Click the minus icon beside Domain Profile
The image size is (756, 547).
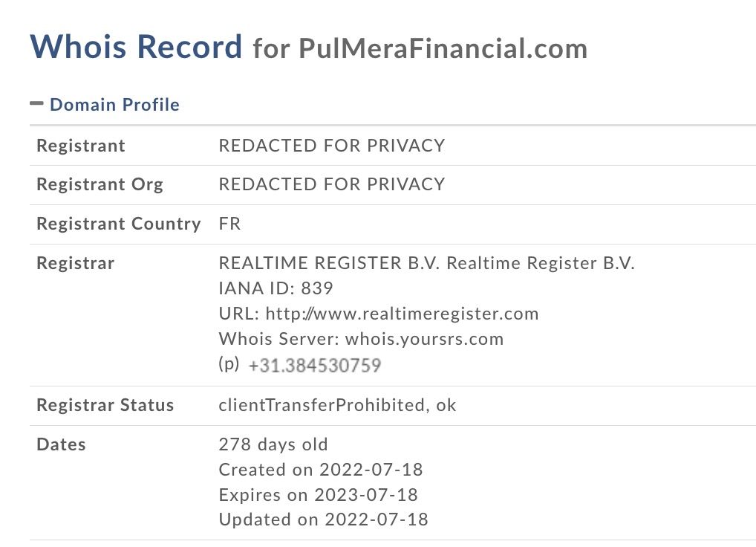pos(36,103)
